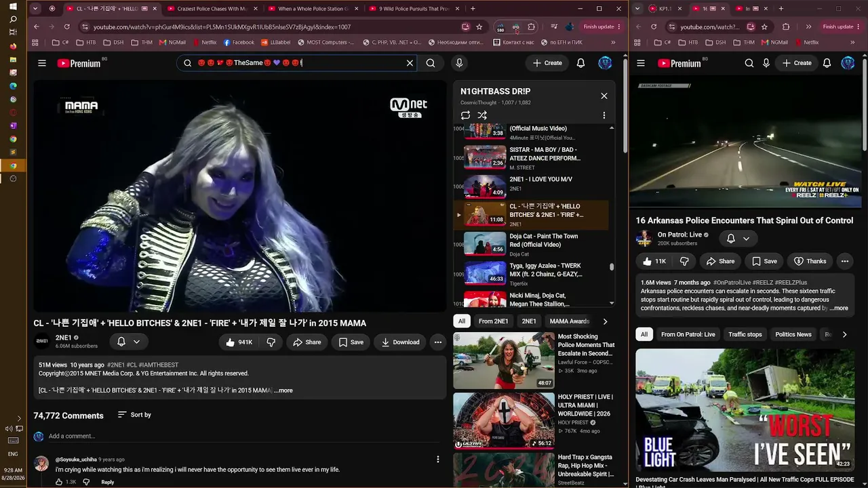Open On Patrol: Live notification bell dropdown
Screen dimensions: 868x488
pos(738,239)
